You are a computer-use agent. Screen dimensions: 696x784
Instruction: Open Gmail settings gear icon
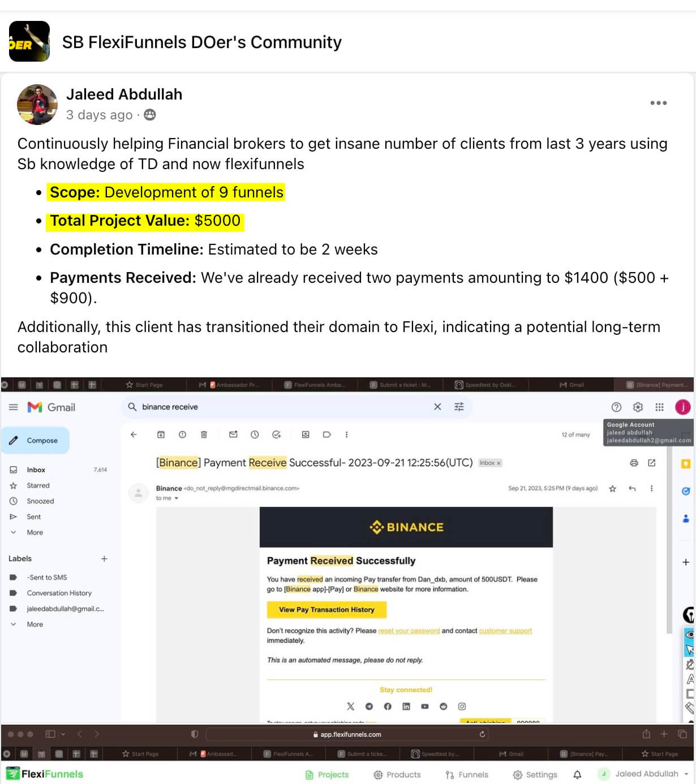click(x=638, y=407)
